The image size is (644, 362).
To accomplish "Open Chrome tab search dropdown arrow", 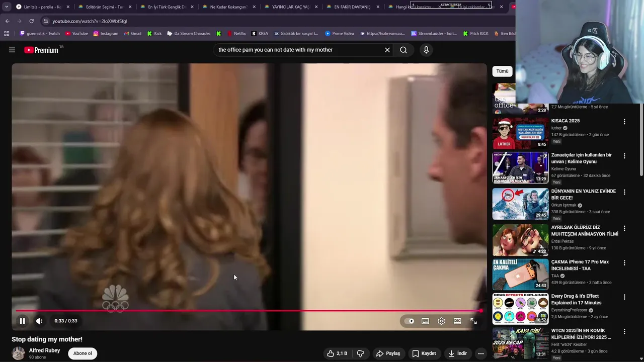I will (x=7, y=7).
